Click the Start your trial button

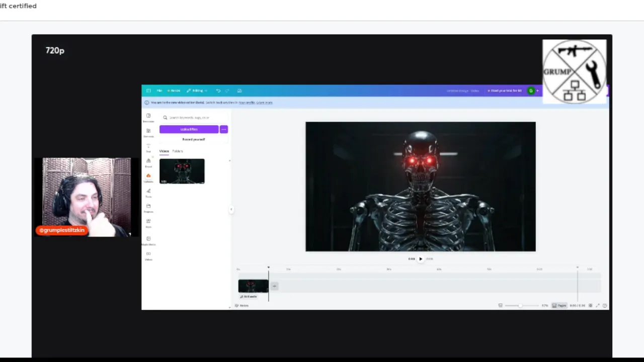504,90
